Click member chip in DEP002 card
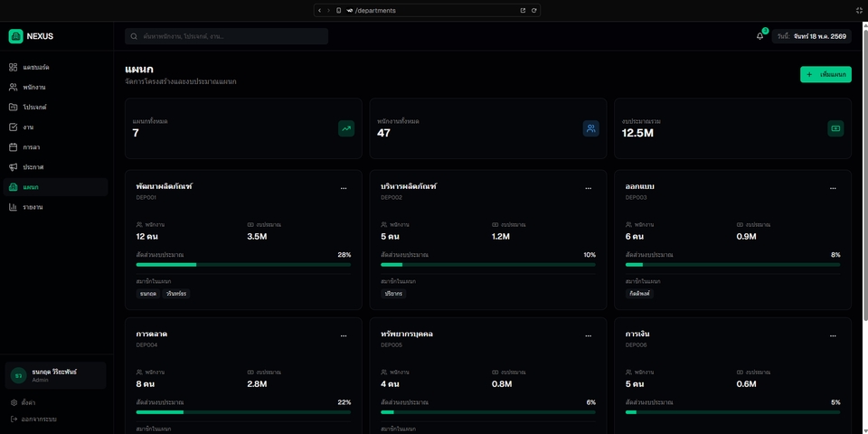 pos(393,294)
